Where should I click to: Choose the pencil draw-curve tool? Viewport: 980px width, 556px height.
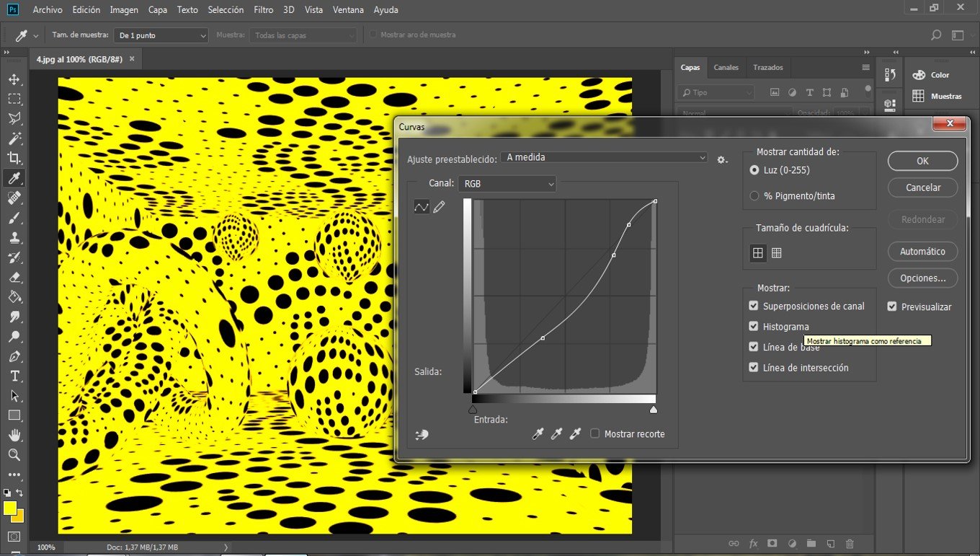(x=439, y=207)
